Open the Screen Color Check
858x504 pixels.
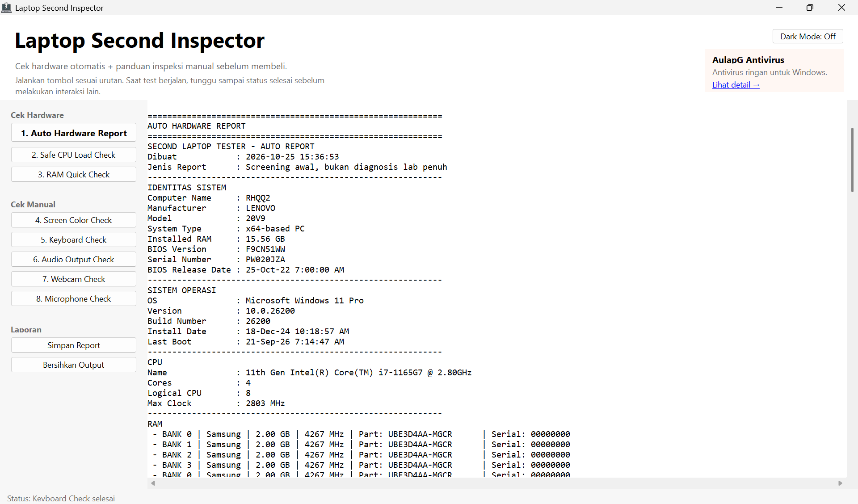pyautogui.click(x=74, y=220)
